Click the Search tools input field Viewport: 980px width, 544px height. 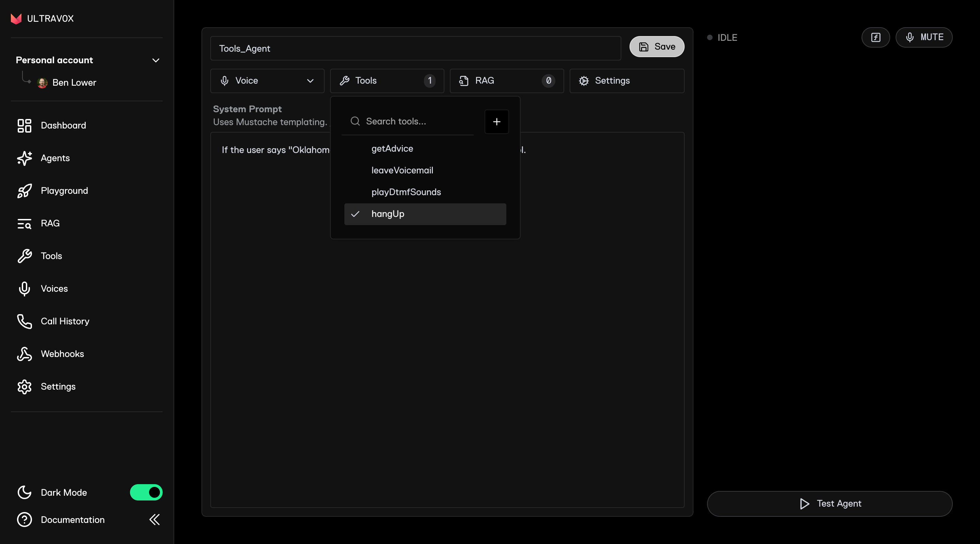[415, 122]
